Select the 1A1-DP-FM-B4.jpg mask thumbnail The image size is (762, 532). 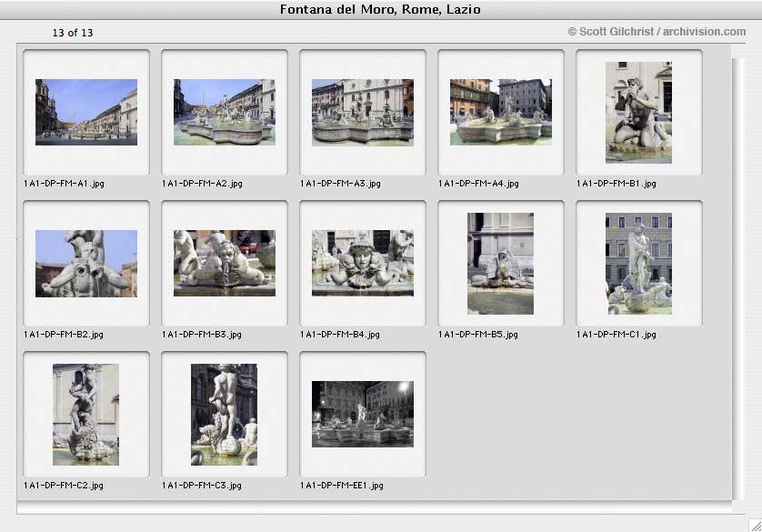tap(363, 264)
